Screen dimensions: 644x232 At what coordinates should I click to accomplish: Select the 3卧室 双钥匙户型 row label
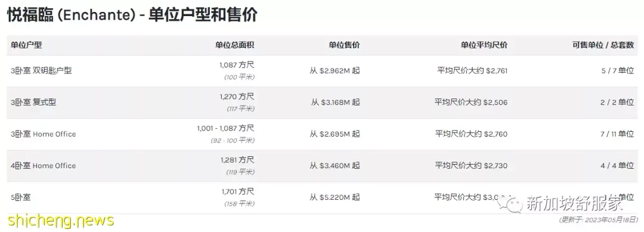pos(41,70)
